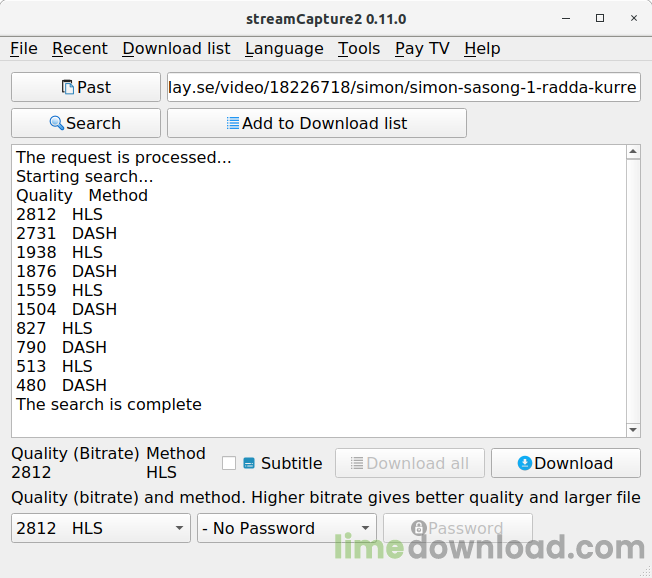Click the blue subtitle icon
The width and height of the screenshot is (652, 578).
pyautogui.click(x=249, y=463)
